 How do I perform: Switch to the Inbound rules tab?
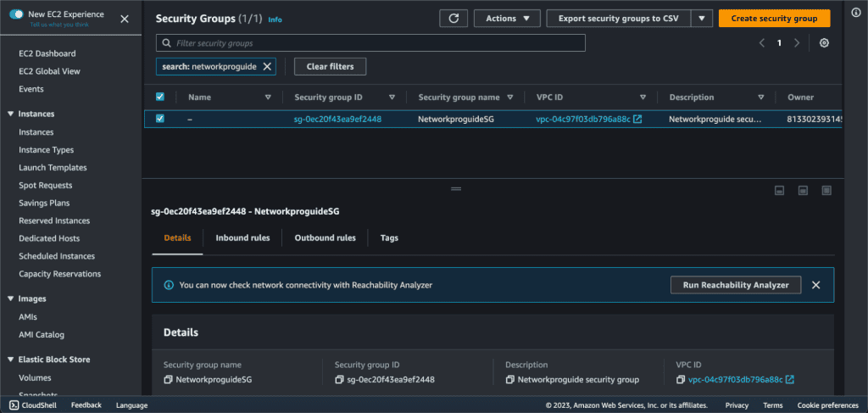(x=243, y=238)
